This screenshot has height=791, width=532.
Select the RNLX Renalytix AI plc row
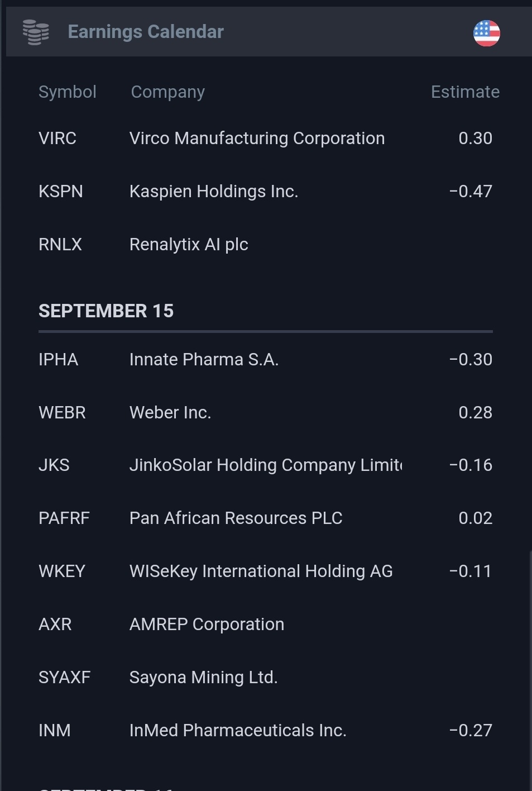[x=266, y=244]
